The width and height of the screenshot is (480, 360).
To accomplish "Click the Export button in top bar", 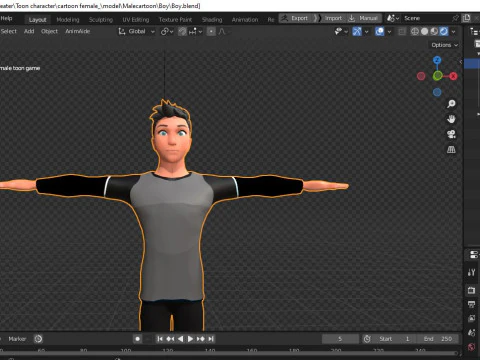I will (x=295, y=18).
